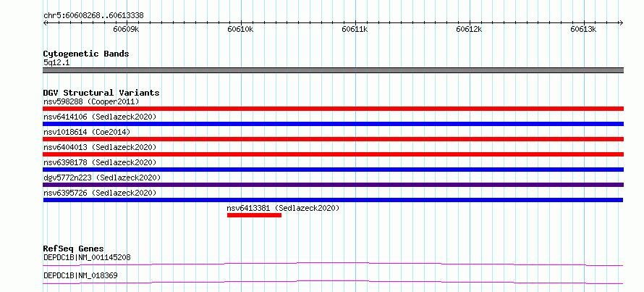Screen dimensions: 644x292
Task: Click the 60611k ruler tick label
Action: click(355, 30)
